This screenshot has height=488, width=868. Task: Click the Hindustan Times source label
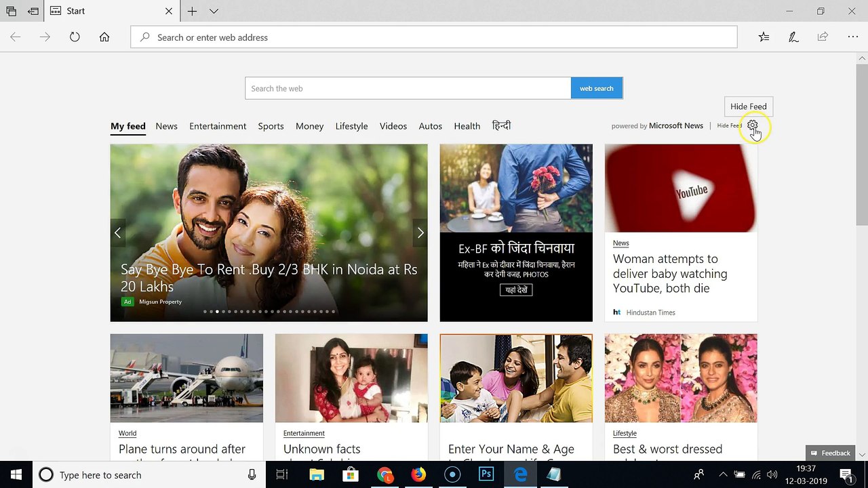pos(650,312)
